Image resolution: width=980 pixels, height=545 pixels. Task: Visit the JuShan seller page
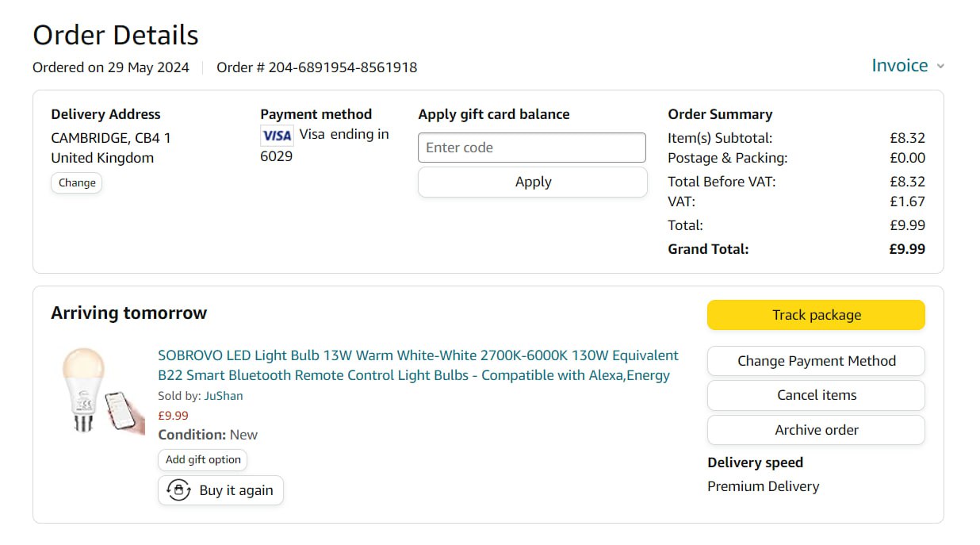(x=224, y=396)
